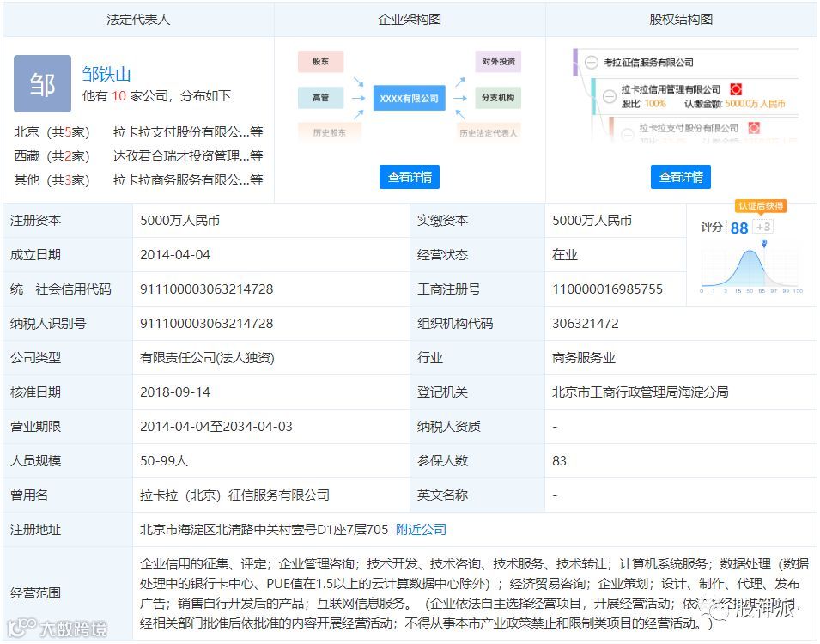The height and width of the screenshot is (644, 820).
Task: Click the XXXX有限公司 center box
Action: (x=409, y=98)
